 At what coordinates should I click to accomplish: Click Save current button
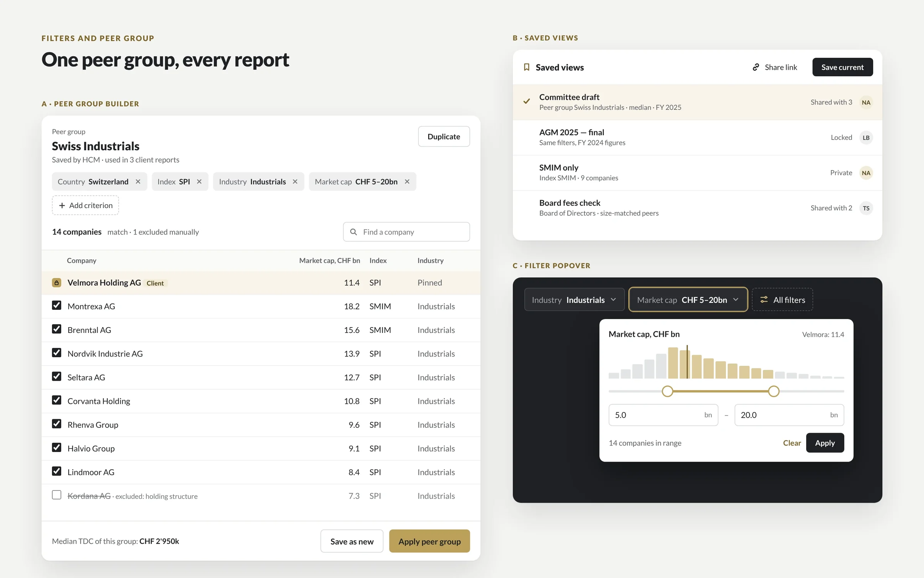click(842, 67)
